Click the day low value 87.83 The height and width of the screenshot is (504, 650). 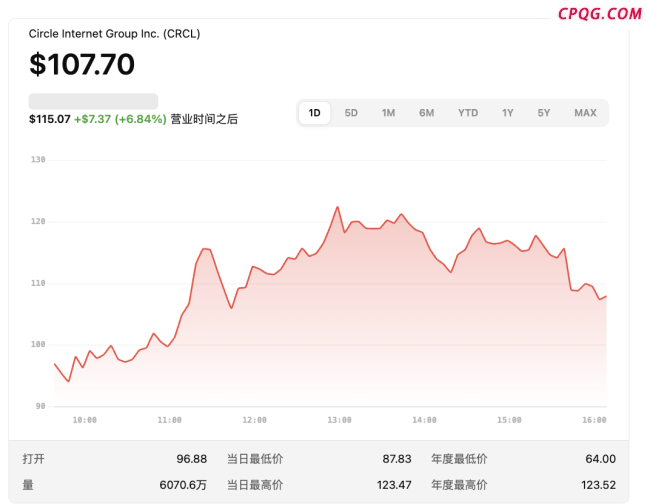397,459
